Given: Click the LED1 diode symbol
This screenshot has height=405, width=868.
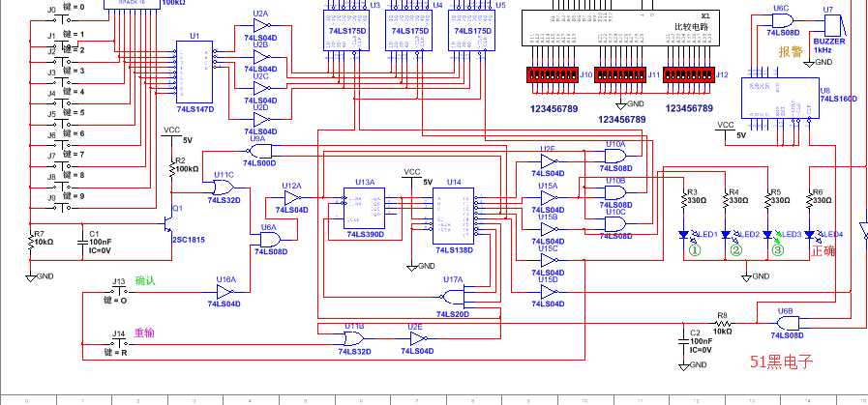Looking at the screenshot, I should 684,235.
